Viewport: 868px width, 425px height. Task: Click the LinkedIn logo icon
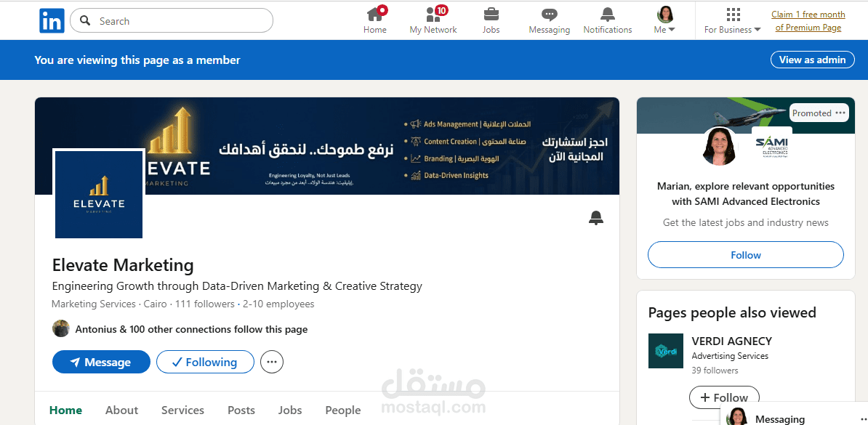tap(52, 21)
